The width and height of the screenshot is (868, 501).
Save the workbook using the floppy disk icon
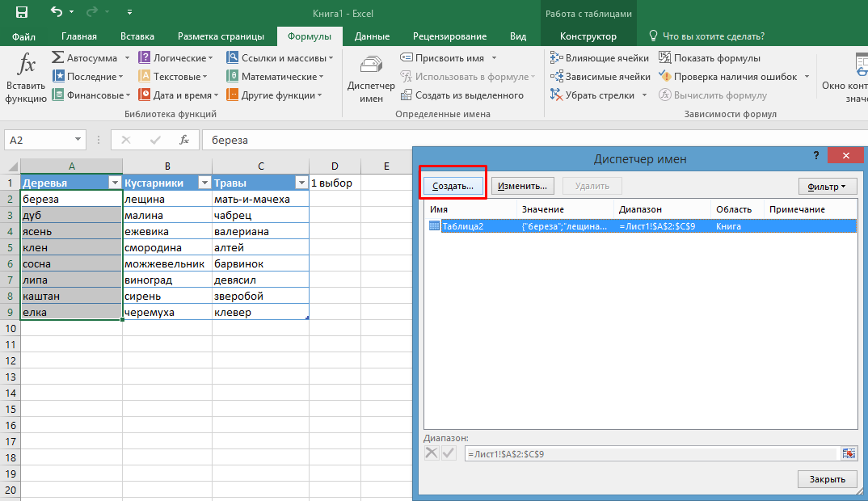click(22, 12)
